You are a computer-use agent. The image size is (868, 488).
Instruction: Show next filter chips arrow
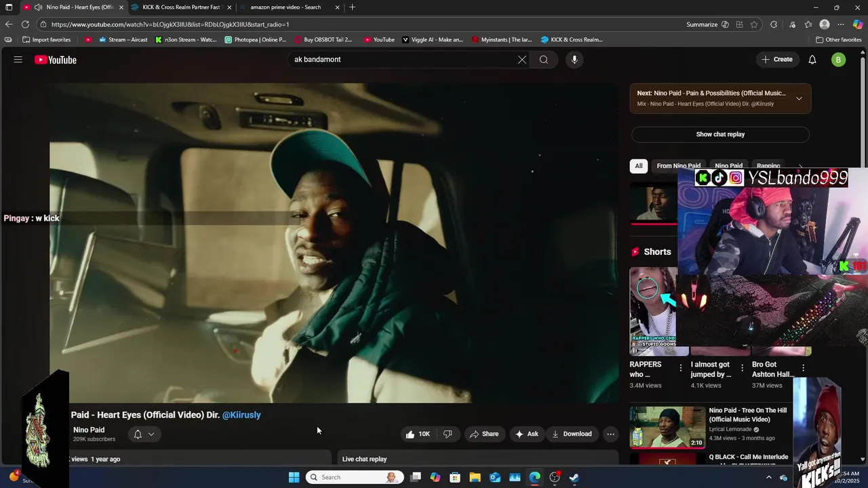(800, 165)
